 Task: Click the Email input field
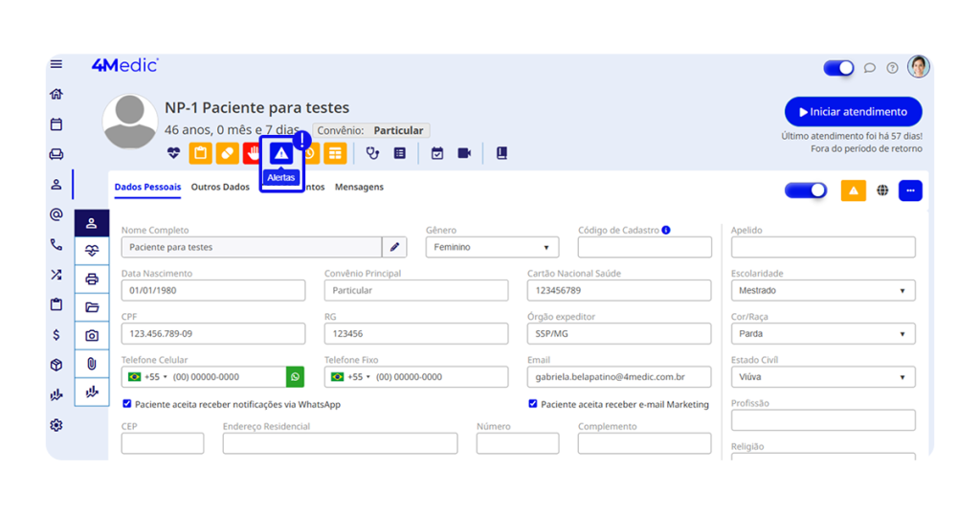(618, 377)
